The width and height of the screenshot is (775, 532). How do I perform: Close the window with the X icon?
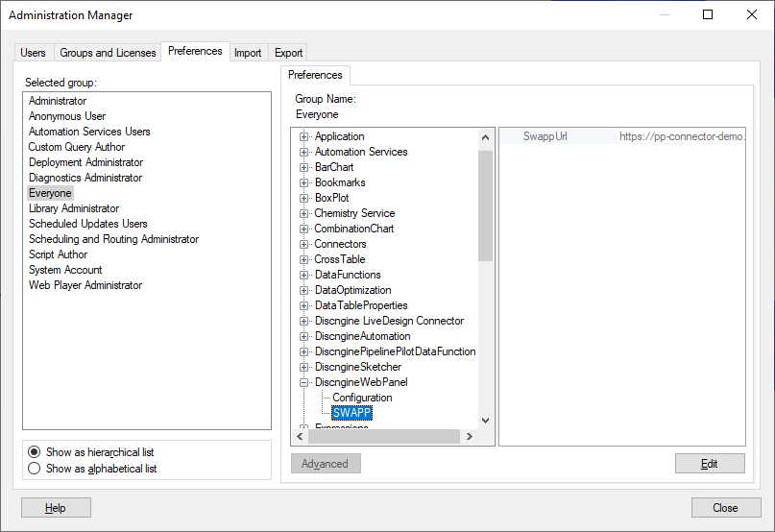click(752, 14)
